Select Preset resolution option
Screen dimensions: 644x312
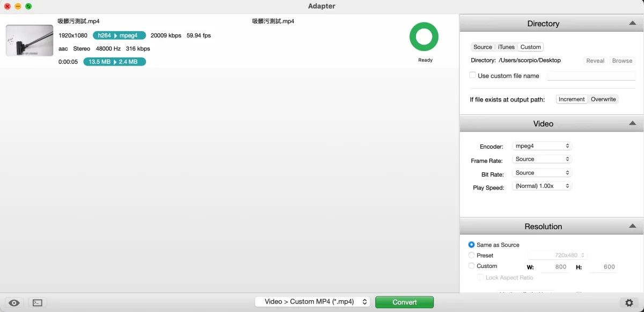click(472, 256)
